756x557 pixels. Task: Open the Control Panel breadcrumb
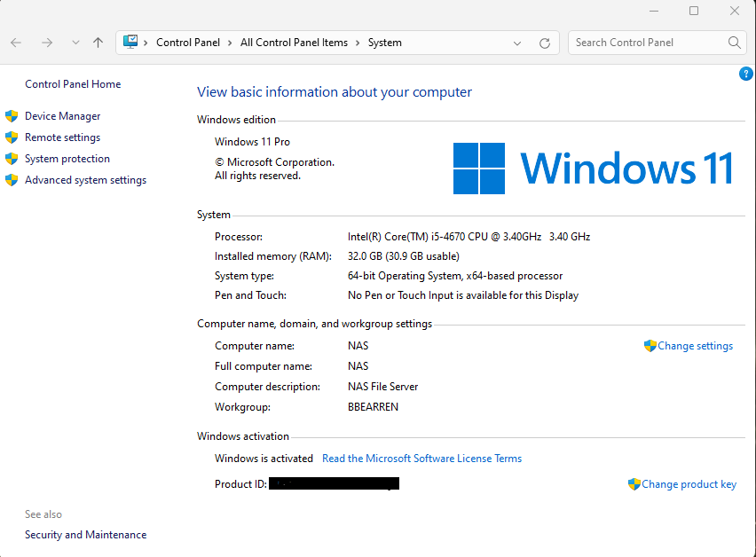(x=188, y=43)
